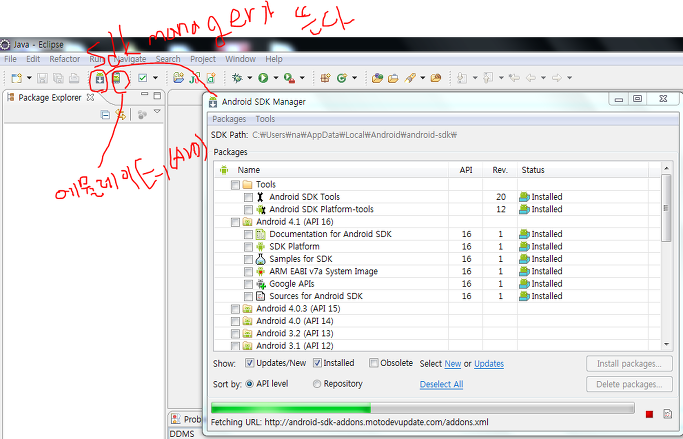Viewport: 683px width, 439px height.
Task: Uncheck the Installed show filter
Action: click(317, 363)
